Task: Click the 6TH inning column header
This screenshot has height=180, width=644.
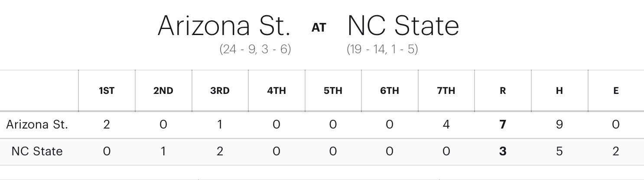Action: [390, 91]
